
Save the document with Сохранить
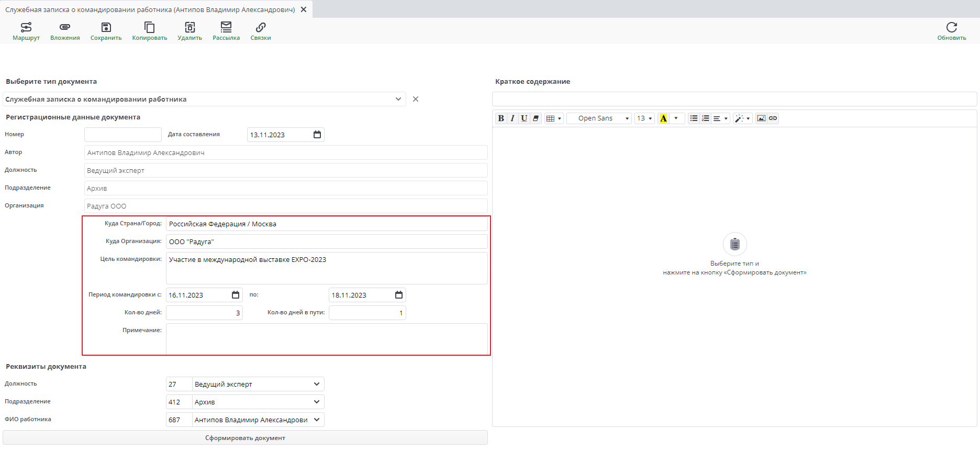[106, 31]
